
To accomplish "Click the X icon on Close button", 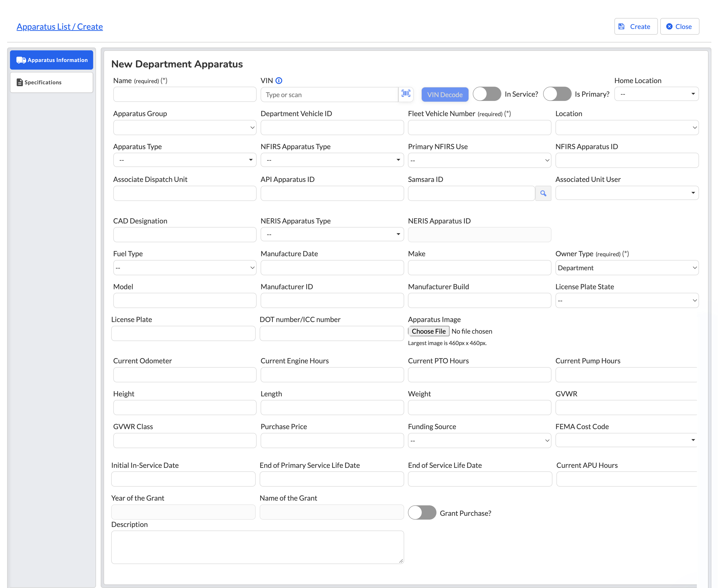I will pyautogui.click(x=669, y=26).
